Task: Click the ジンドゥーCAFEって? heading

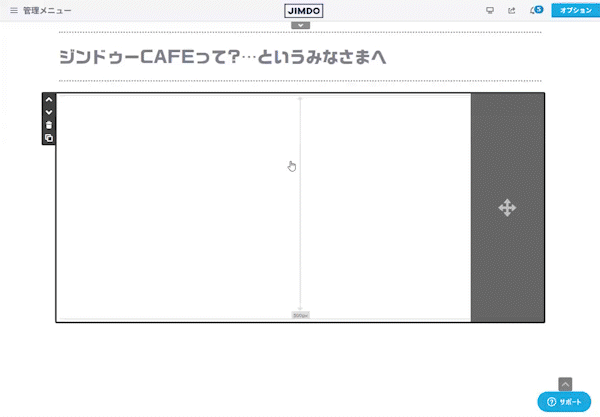Action: (223, 57)
